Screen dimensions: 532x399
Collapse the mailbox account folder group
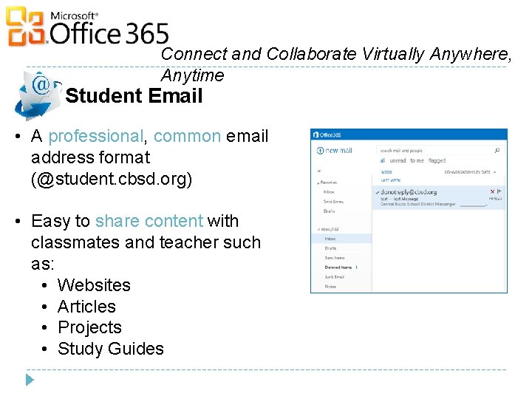(x=318, y=229)
